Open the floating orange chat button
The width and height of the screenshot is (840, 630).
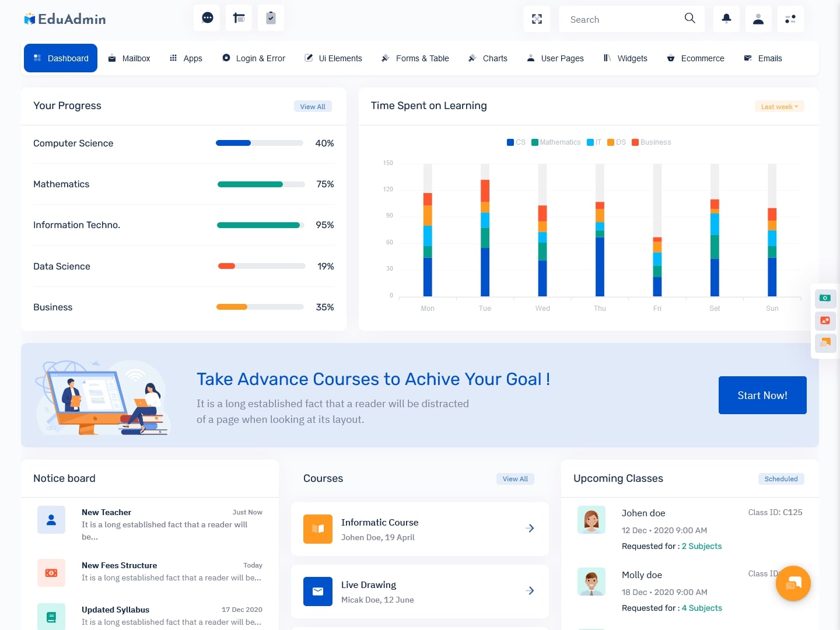(793, 583)
